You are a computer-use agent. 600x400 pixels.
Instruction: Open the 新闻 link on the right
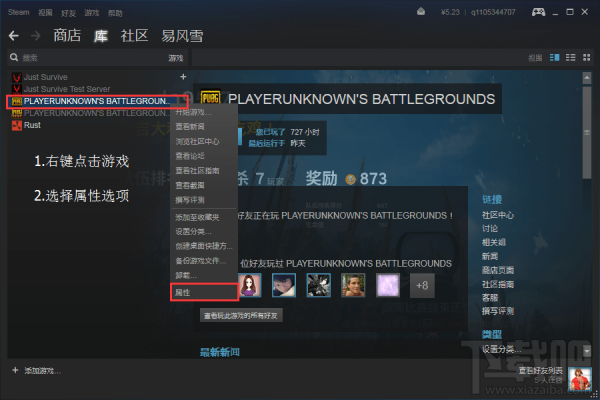(x=490, y=256)
